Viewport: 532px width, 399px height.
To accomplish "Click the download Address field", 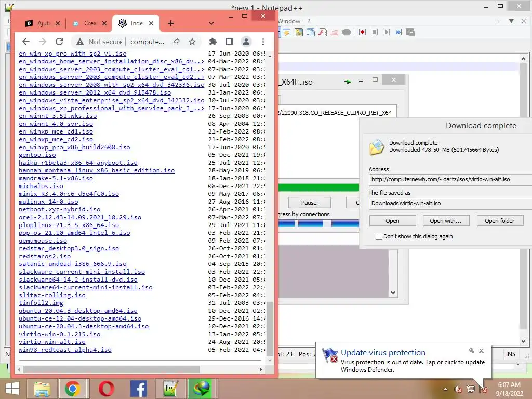I will [x=450, y=179].
